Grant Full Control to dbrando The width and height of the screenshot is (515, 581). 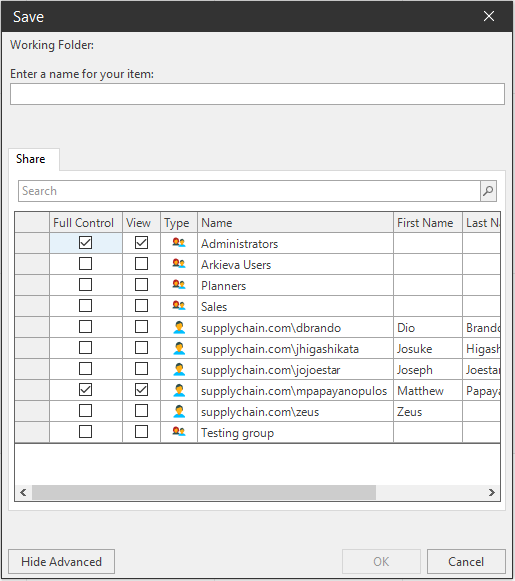click(x=86, y=327)
